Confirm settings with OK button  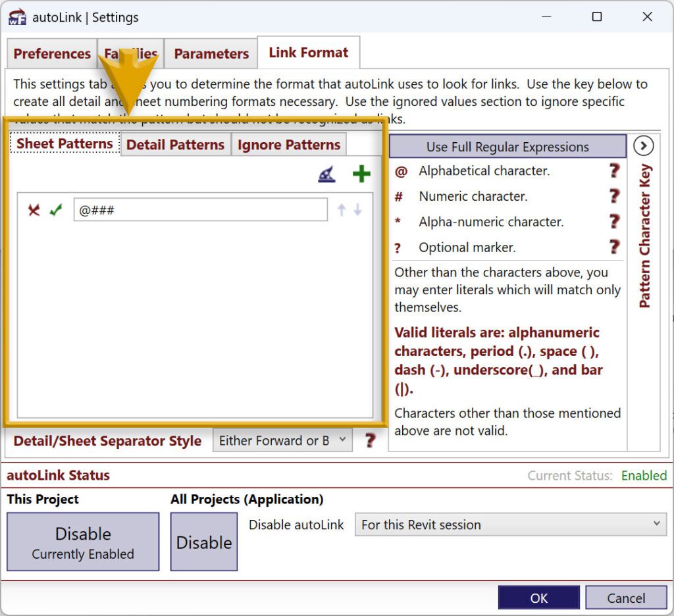(538, 598)
